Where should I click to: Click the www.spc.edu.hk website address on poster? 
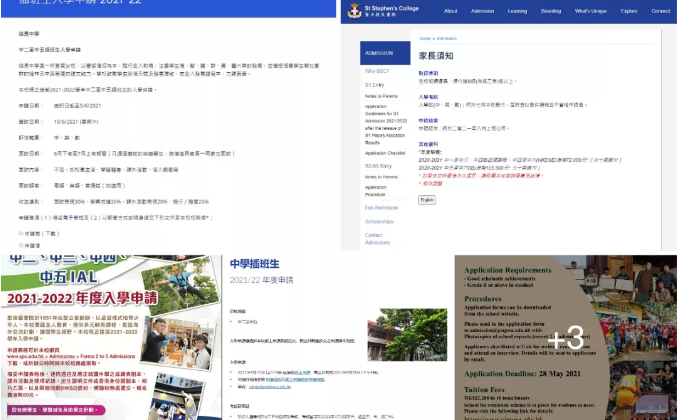(24, 357)
